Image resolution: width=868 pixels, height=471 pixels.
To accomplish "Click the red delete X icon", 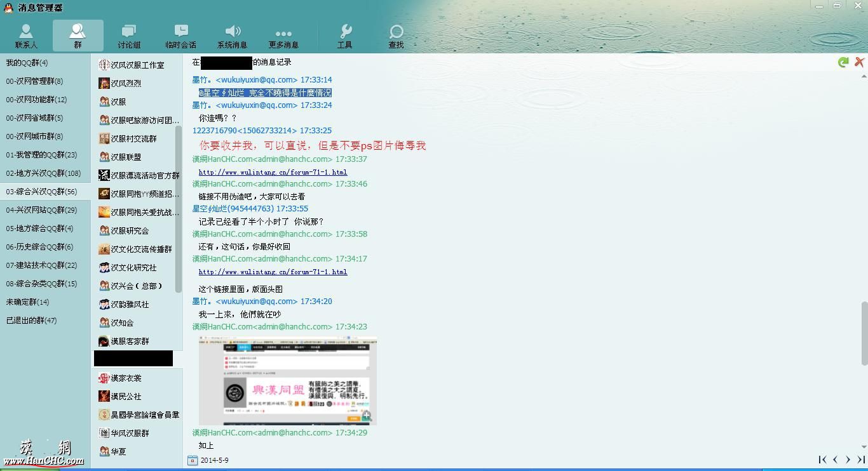I will [x=859, y=62].
